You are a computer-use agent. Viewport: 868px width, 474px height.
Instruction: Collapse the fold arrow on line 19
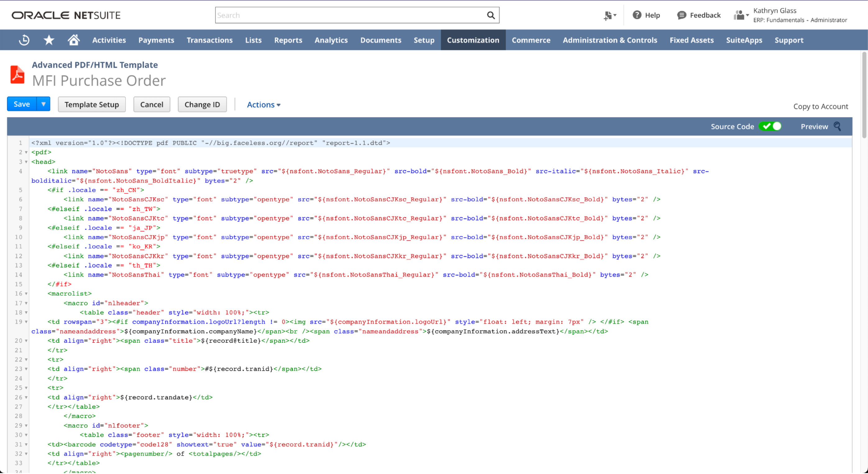pyautogui.click(x=26, y=322)
